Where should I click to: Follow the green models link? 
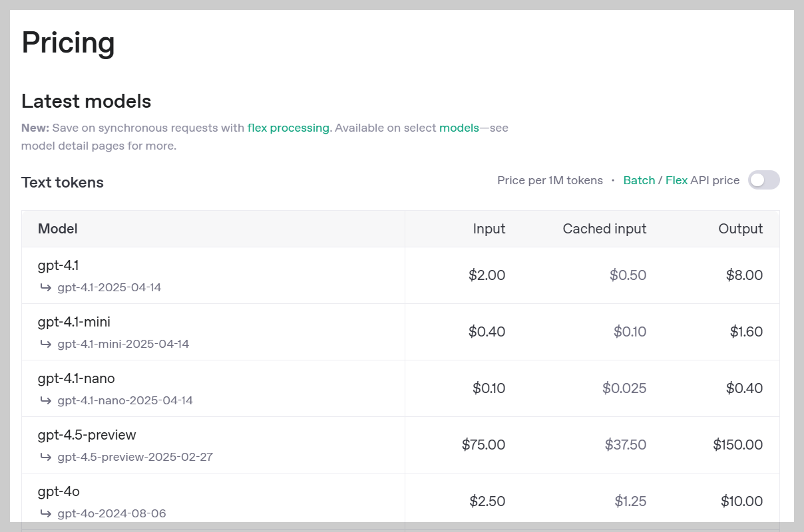(x=459, y=128)
